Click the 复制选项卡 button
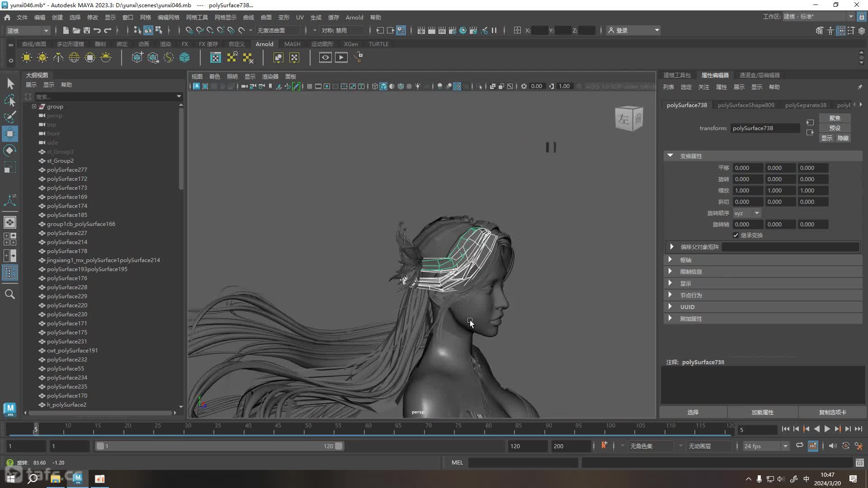Screen dimensions: 868x488 [x=833, y=412]
